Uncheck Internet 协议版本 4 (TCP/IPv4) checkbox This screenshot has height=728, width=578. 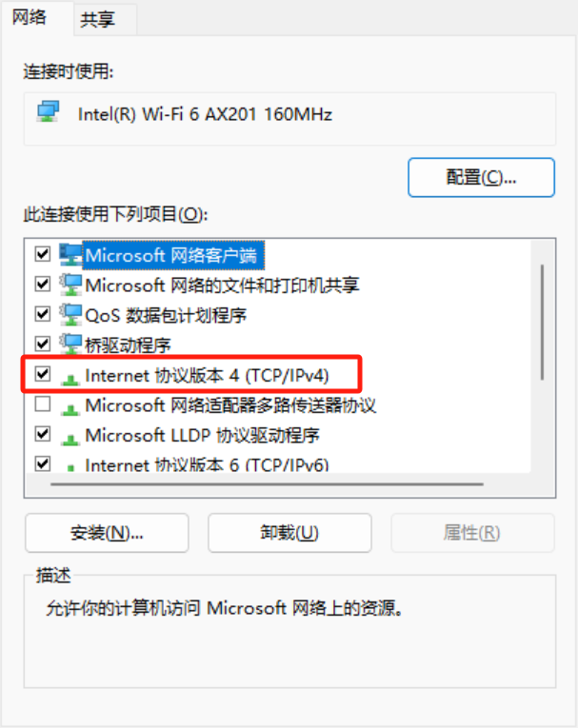pyautogui.click(x=43, y=374)
